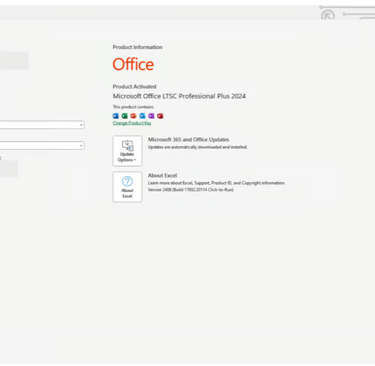
Task: Follow the Change Product Key link
Action: pyautogui.click(x=132, y=123)
